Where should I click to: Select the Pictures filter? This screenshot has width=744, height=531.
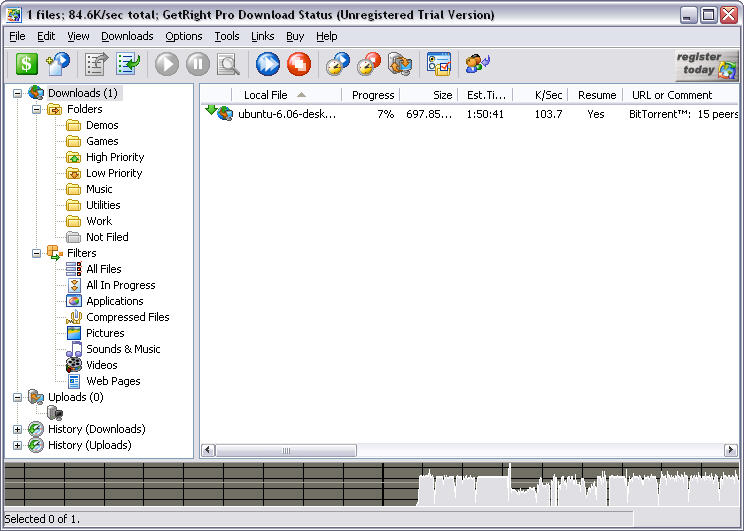pyautogui.click(x=105, y=333)
